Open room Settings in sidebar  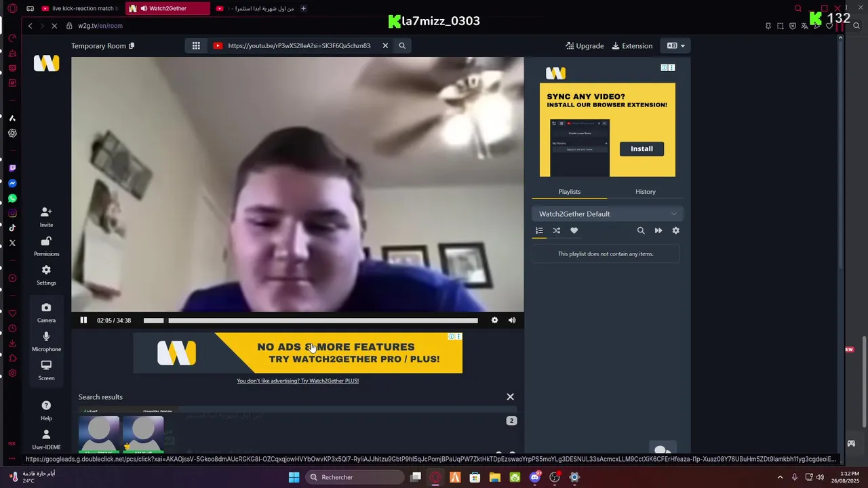46,275
